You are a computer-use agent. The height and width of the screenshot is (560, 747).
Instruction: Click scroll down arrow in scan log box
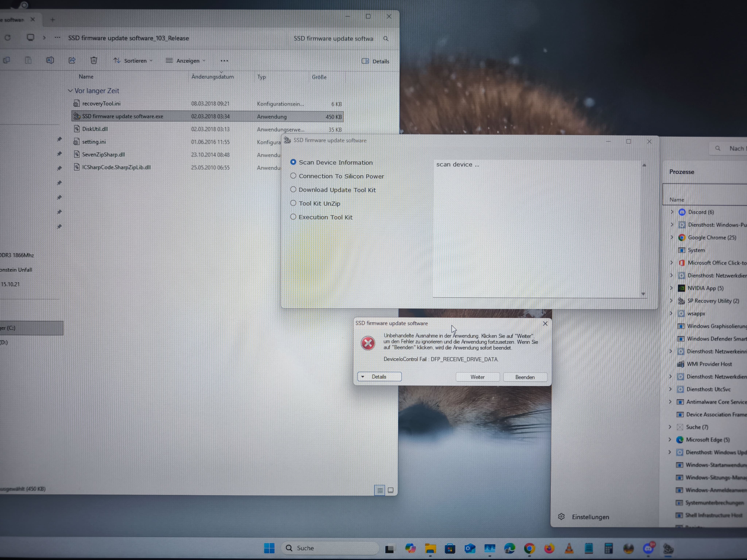click(643, 294)
